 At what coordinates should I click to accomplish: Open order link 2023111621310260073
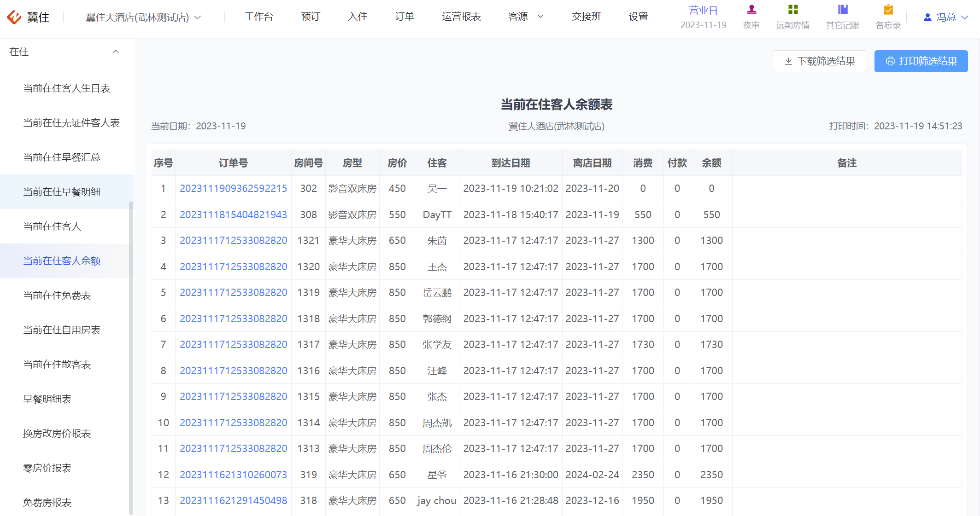point(233,475)
